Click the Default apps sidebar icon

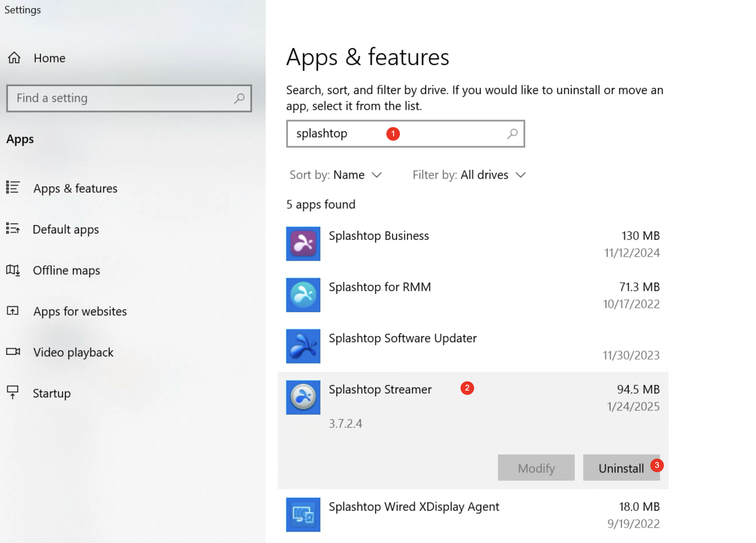pyautogui.click(x=13, y=229)
